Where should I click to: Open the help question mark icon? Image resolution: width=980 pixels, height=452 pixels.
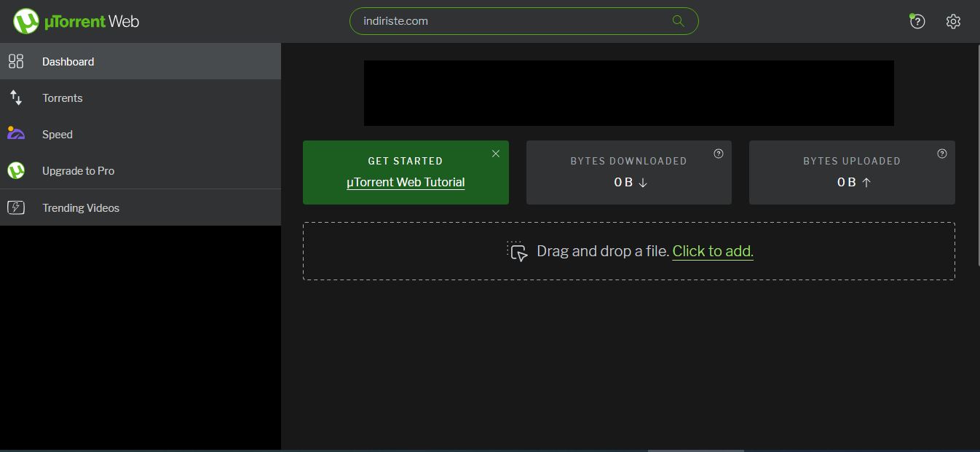pos(917,21)
